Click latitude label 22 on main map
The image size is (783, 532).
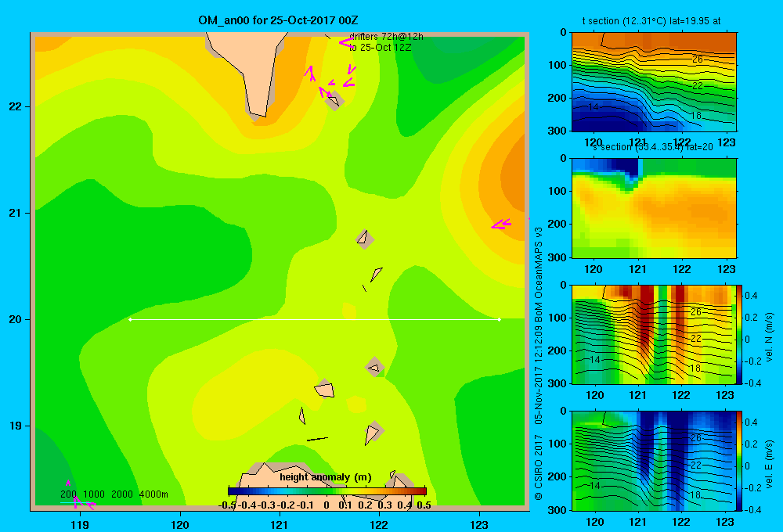tap(16, 106)
